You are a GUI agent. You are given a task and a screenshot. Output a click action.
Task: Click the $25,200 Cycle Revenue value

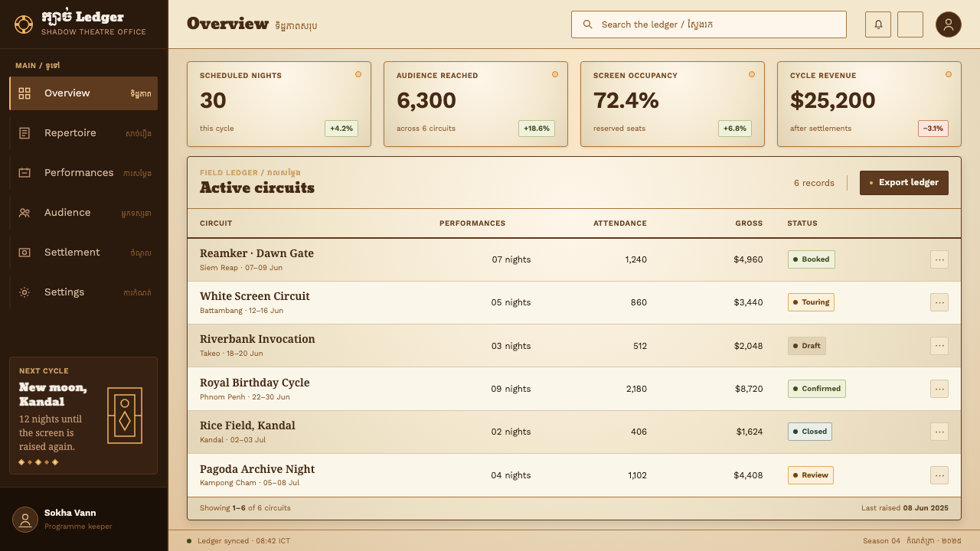[833, 101]
